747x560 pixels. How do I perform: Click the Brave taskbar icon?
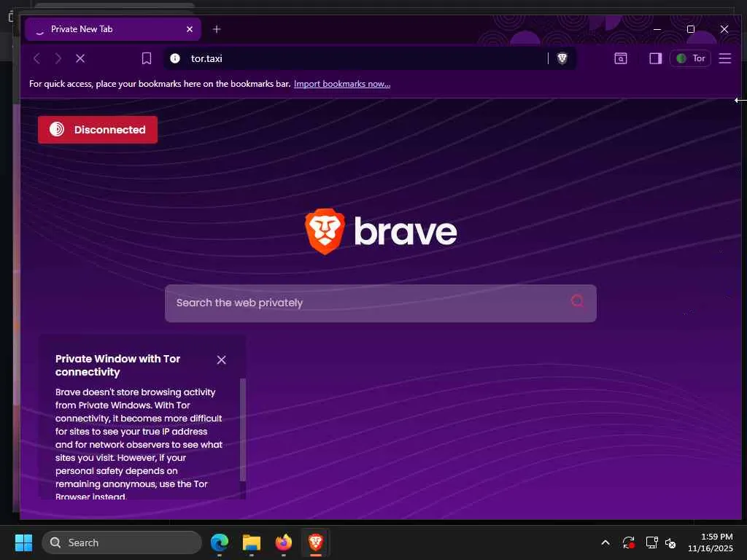(315, 542)
